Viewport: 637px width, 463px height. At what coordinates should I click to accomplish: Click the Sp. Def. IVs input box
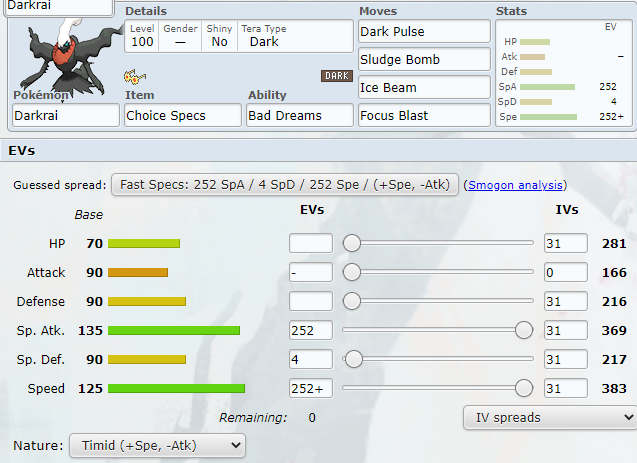[566, 359]
